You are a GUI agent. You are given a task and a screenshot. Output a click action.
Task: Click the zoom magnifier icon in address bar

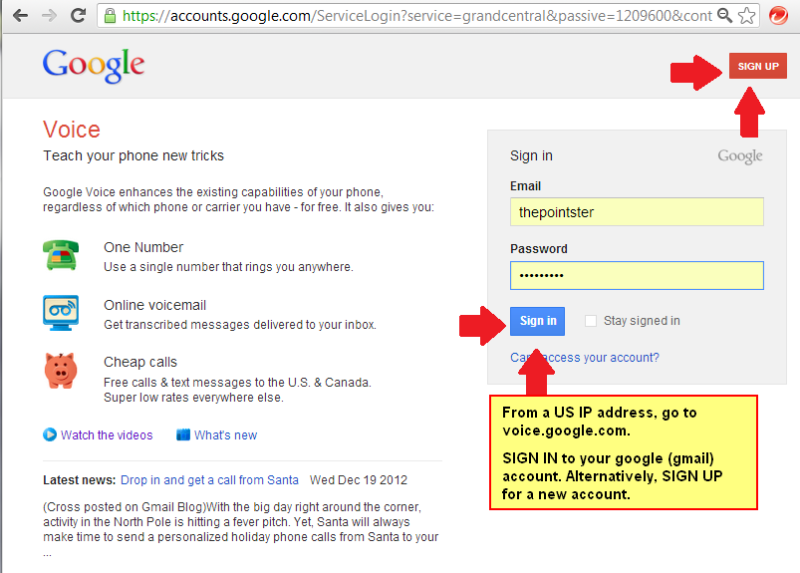(x=724, y=16)
